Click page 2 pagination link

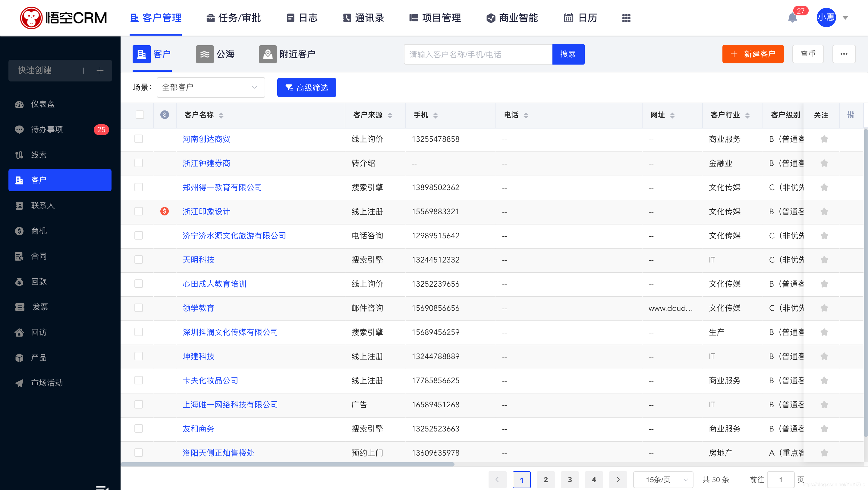546,479
